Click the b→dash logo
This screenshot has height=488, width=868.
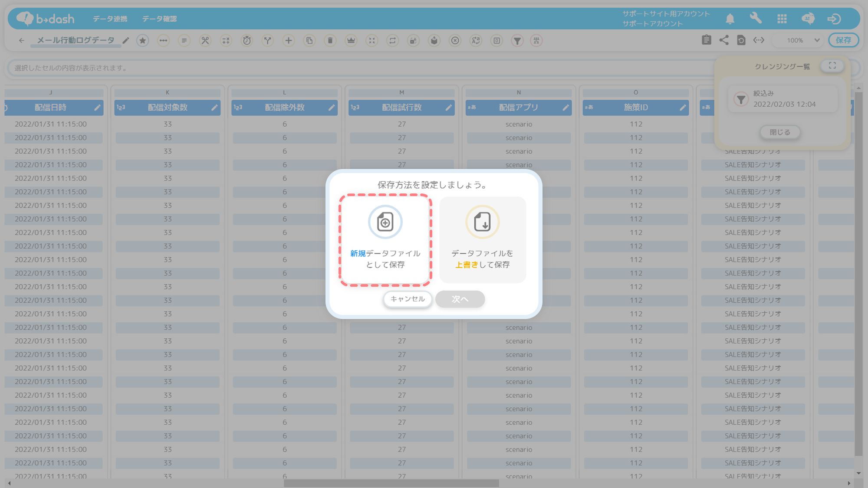click(46, 19)
